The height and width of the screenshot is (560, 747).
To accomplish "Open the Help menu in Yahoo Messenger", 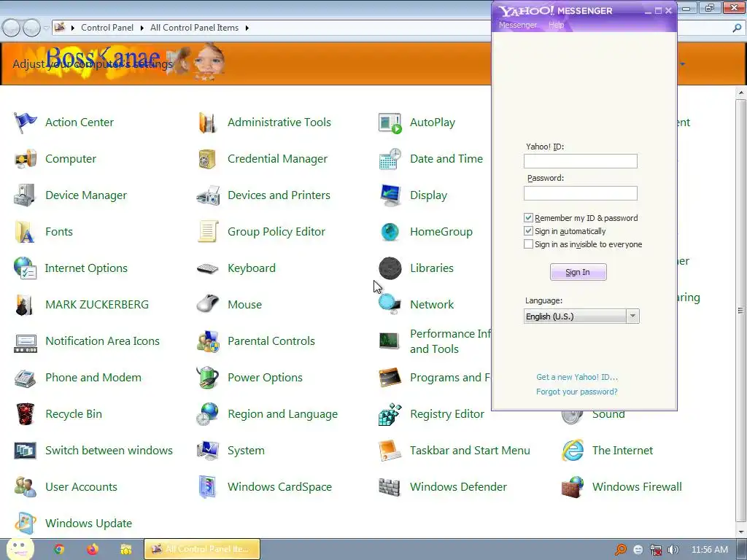I will pyautogui.click(x=556, y=25).
